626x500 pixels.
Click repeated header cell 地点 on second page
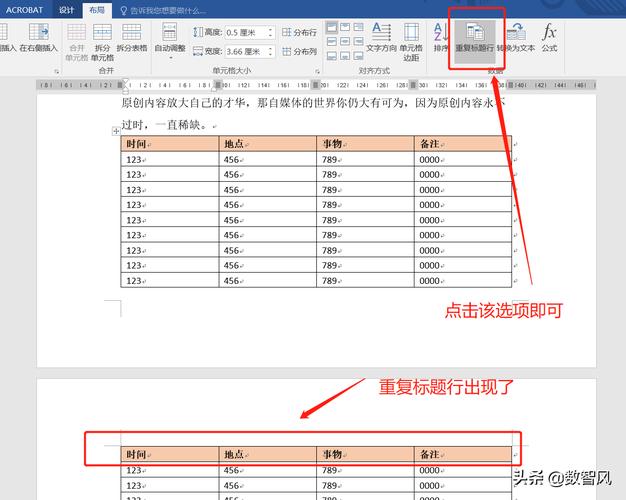click(267, 454)
